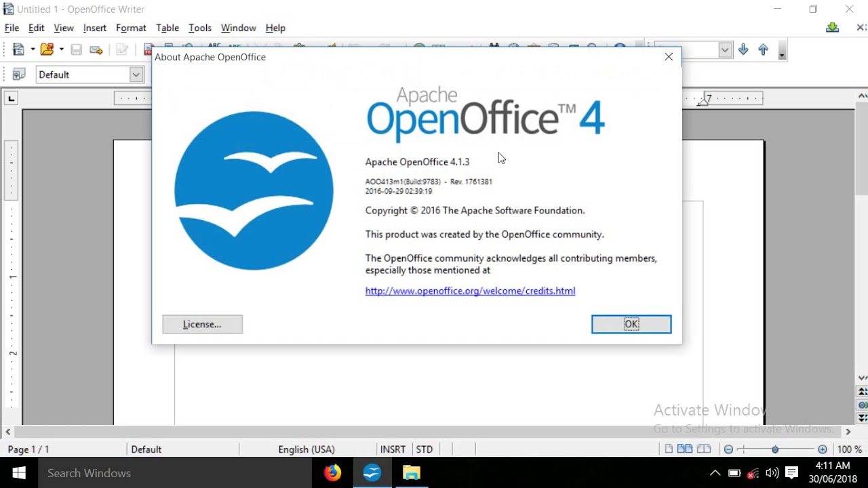This screenshot has height=488, width=868.
Task: Open the openoffice.org credits link
Action: (x=470, y=291)
